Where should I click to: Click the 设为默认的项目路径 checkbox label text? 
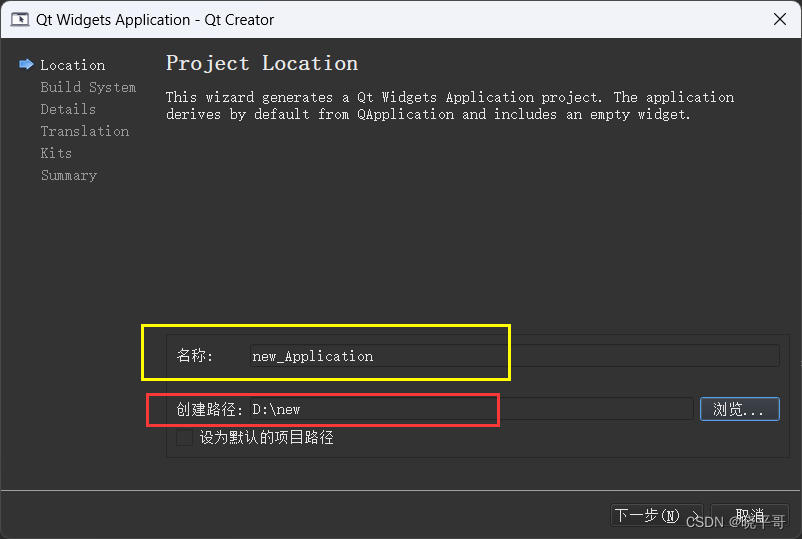266,438
